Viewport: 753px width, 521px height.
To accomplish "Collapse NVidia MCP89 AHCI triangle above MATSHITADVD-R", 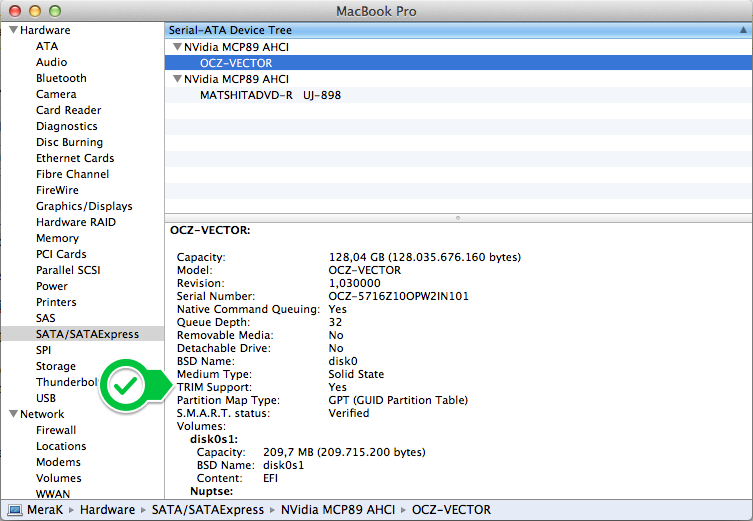I will point(177,79).
